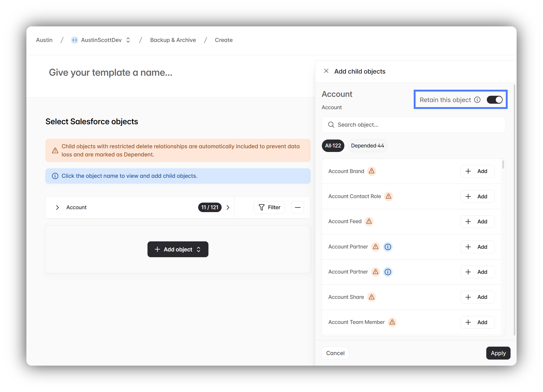Image resolution: width=543 pixels, height=392 pixels.
Task: Click the minus icon to remove Account object
Action: click(297, 207)
